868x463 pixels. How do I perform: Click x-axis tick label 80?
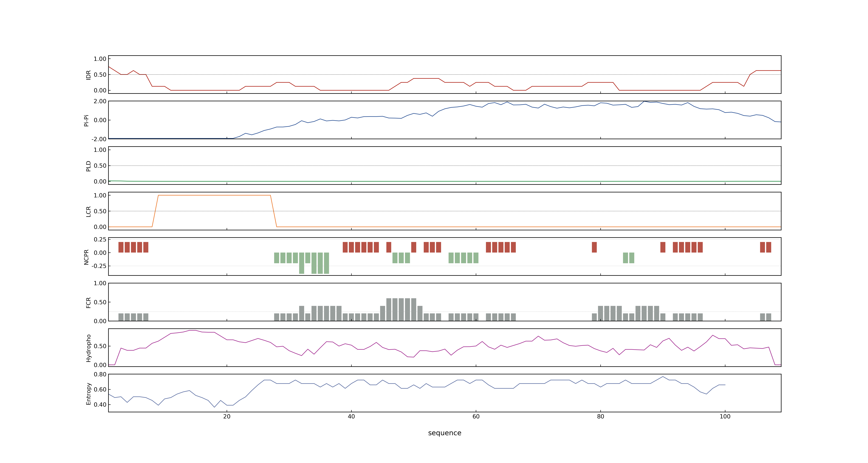coord(601,416)
